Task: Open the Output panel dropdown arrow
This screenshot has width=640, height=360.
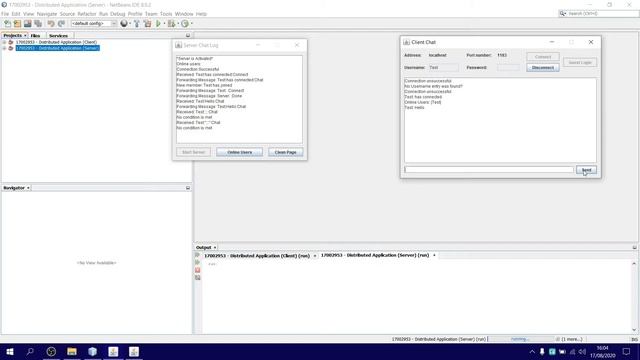Action: tap(215, 247)
